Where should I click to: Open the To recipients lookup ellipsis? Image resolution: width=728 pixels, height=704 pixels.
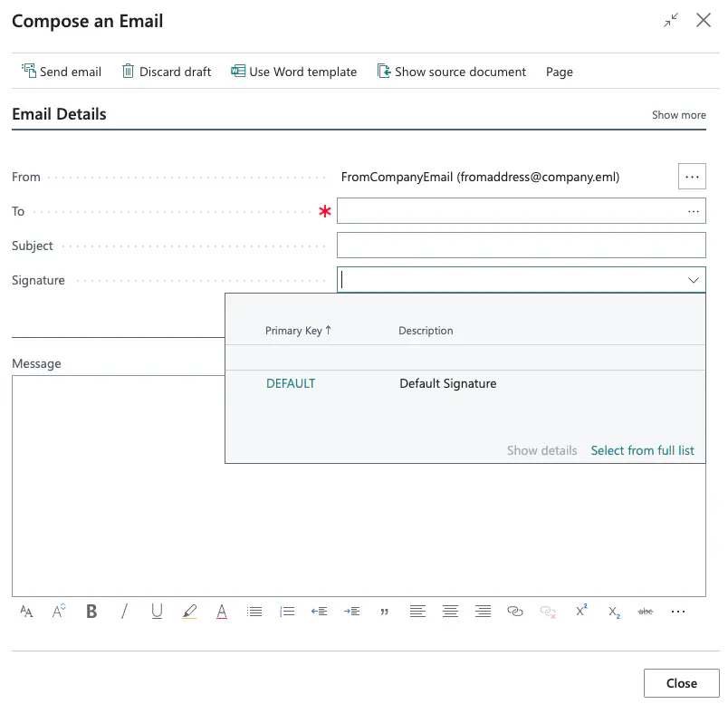694,211
